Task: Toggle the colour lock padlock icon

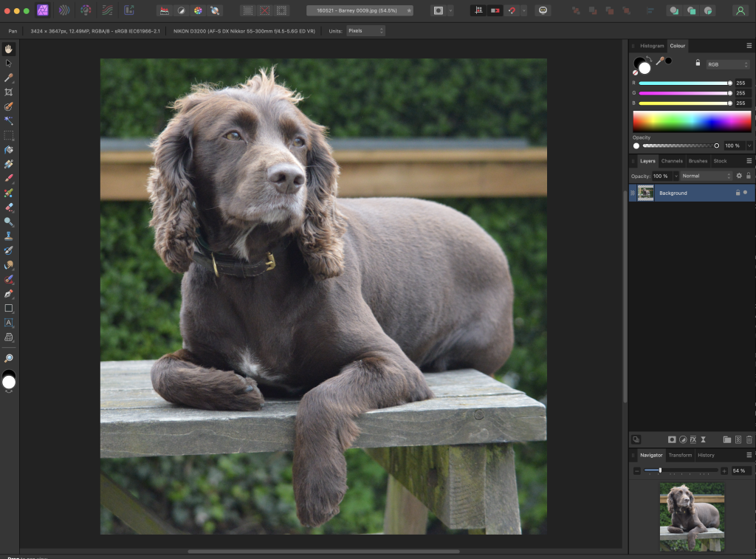Action: (x=698, y=64)
